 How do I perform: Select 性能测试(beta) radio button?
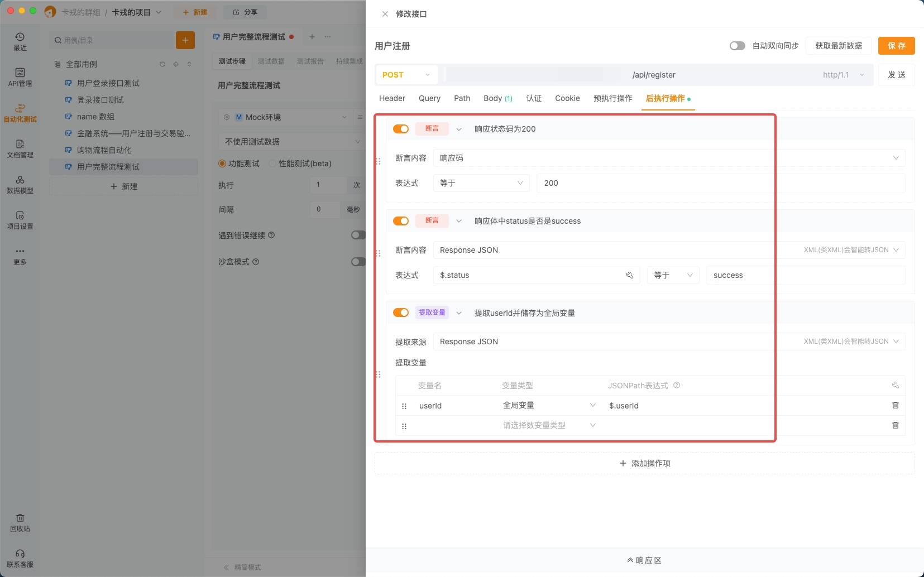point(272,164)
